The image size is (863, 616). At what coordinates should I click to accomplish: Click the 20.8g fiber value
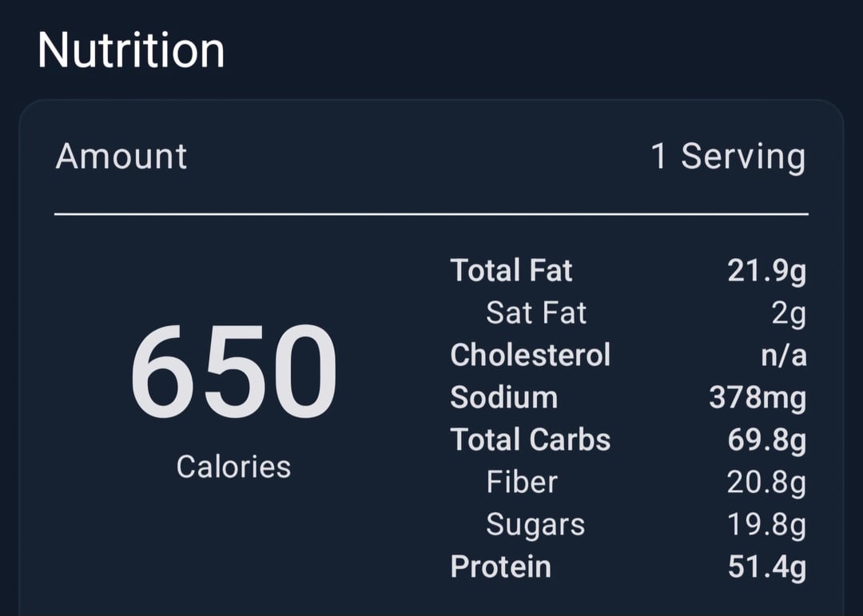point(766,482)
